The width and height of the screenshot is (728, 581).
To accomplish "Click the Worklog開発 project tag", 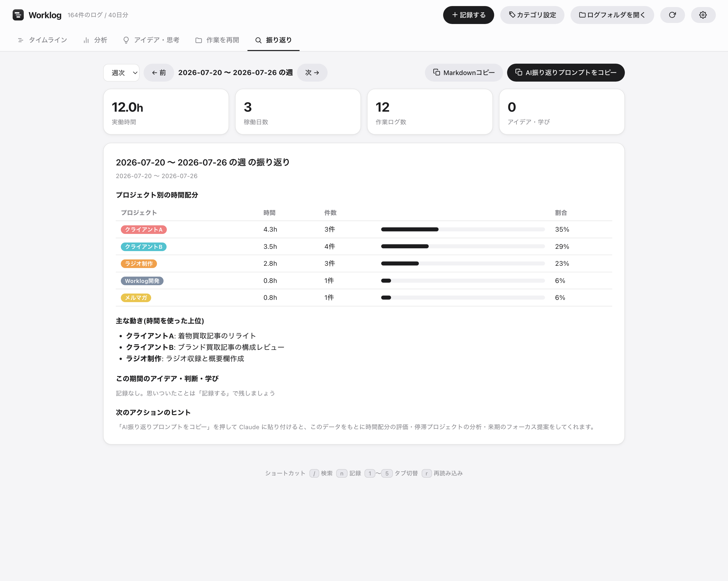I will click(142, 281).
